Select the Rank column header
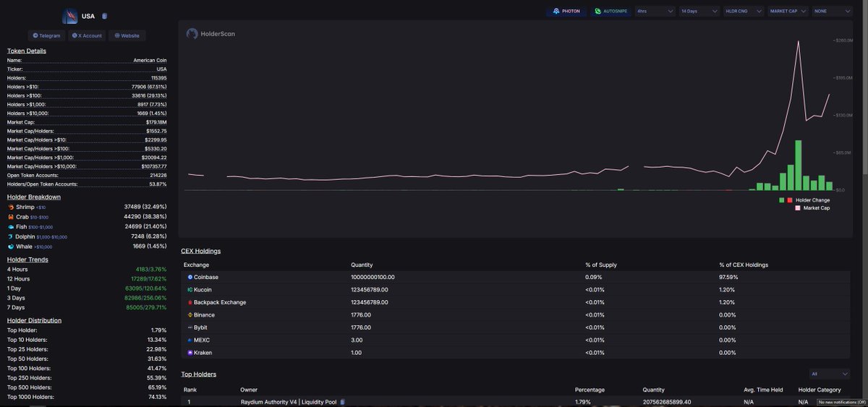Image resolution: width=868 pixels, height=407 pixels. tap(190, 390)
